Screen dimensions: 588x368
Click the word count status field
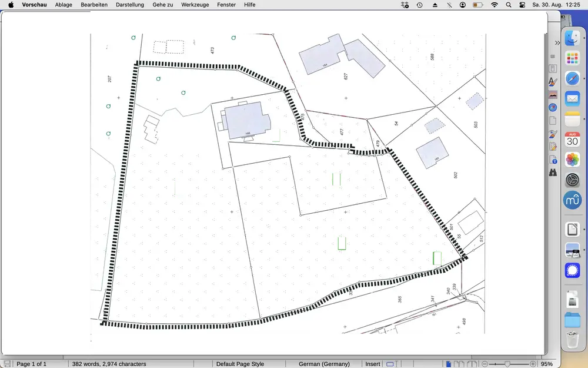(109, 364)
